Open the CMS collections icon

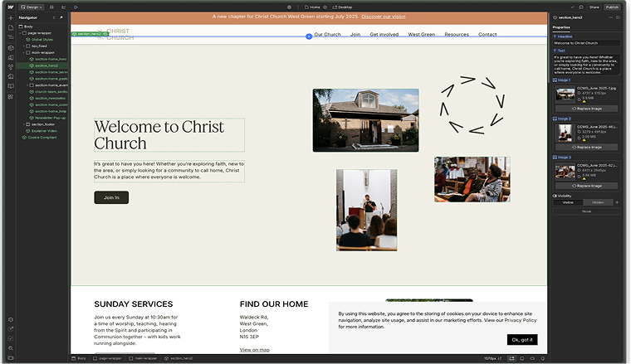(11, 86)
